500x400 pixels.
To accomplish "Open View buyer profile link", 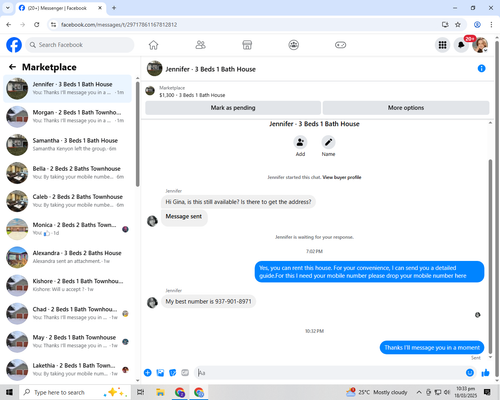I will pos(342,177).
